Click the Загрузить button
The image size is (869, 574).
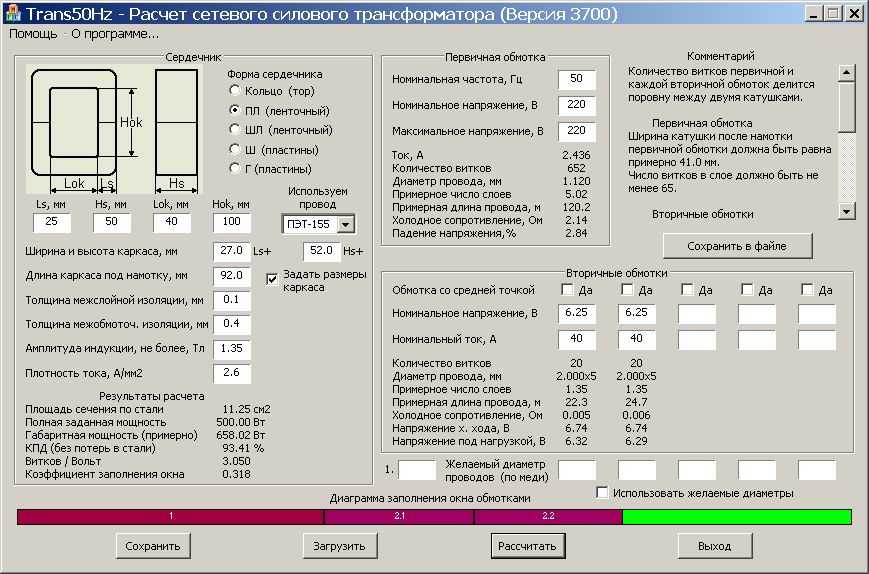(340, 546)
